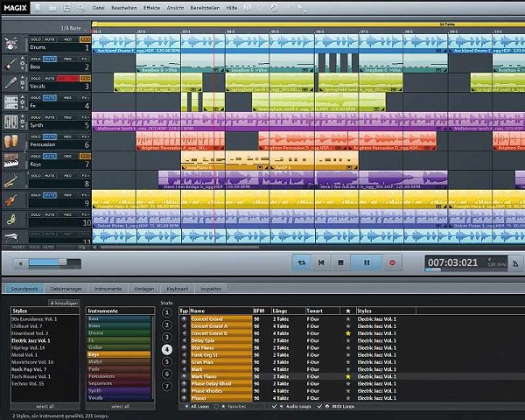Open the 1/4 Note grid dropdown
This screenshot has width=525, height=420.
coord(73,29)
